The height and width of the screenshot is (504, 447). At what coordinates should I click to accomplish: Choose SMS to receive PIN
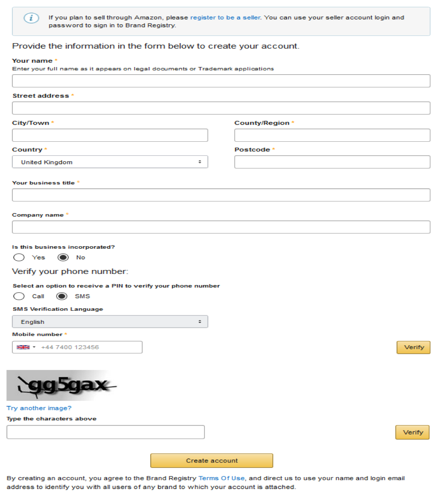pos(62,296)
